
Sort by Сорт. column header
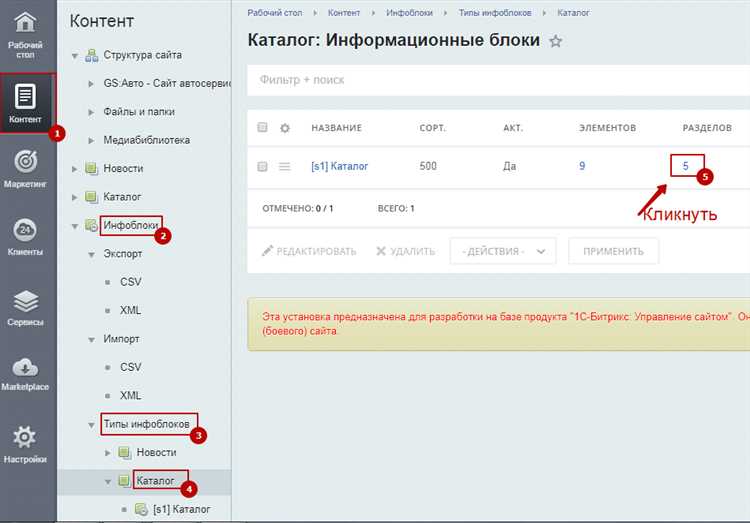click(x=432, y=128)
